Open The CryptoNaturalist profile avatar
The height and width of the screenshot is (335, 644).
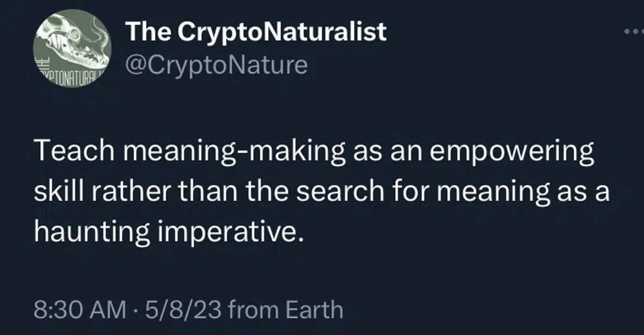coord(72,48)
